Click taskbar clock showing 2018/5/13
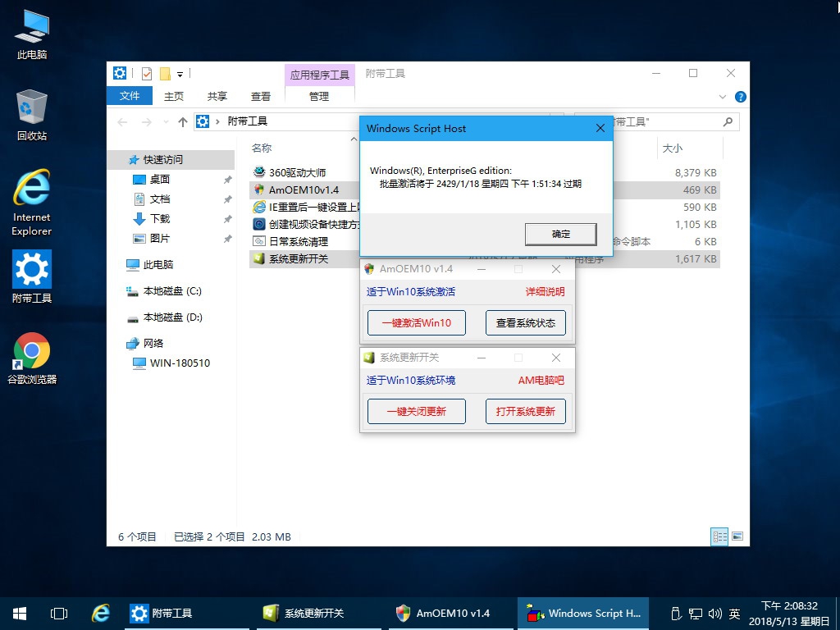This screenshot has height=630, width=840. pyautogui.click(x=789, y=614)
